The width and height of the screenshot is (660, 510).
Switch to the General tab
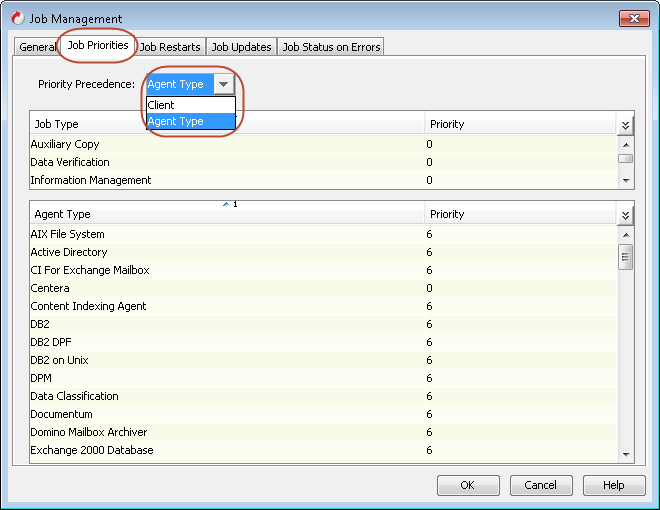point(37,47)
